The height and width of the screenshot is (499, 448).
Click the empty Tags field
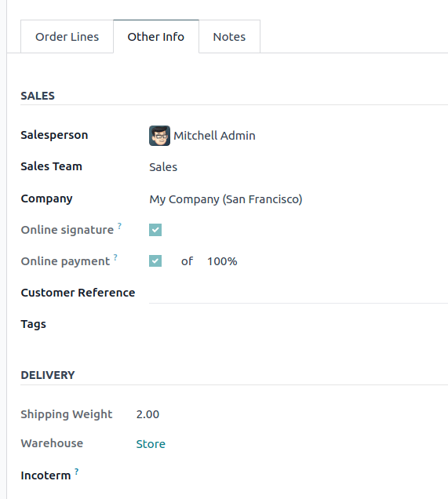(298, 325)
